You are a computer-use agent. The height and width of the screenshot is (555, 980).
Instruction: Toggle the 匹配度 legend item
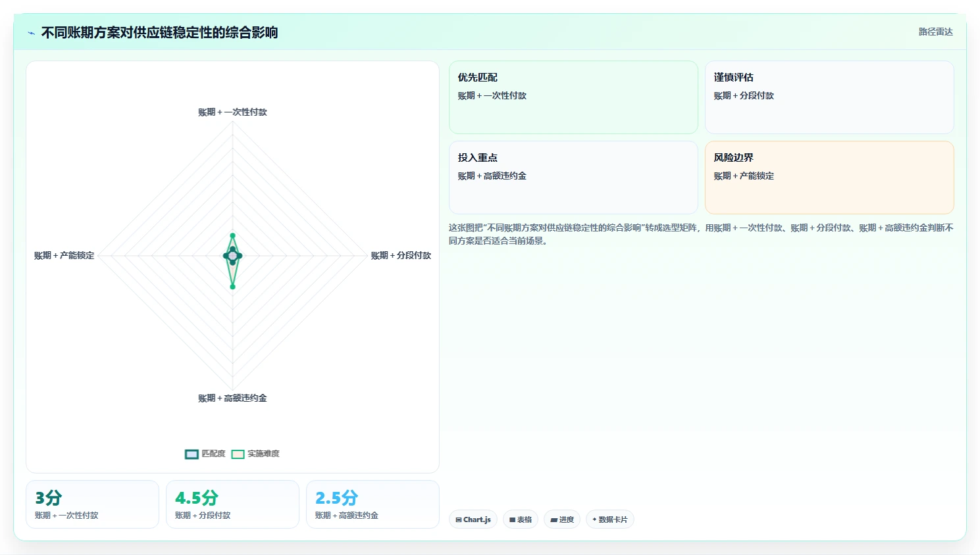205,454
